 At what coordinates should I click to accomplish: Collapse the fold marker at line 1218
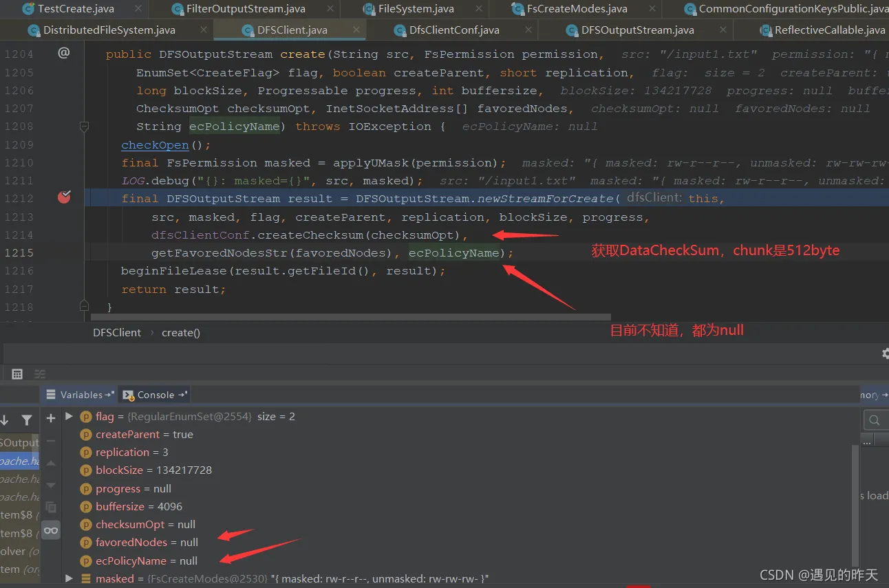84,305
